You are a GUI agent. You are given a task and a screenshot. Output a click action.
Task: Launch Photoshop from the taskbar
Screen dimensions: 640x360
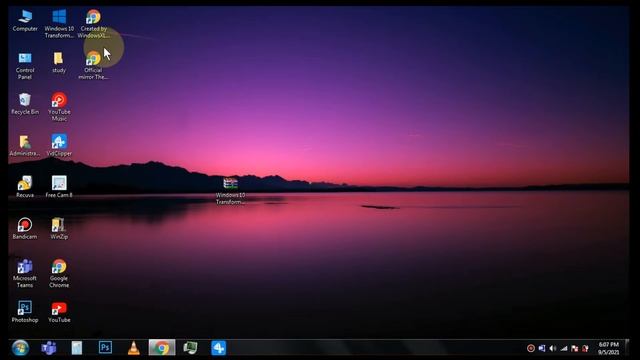[x=105, y=348]
